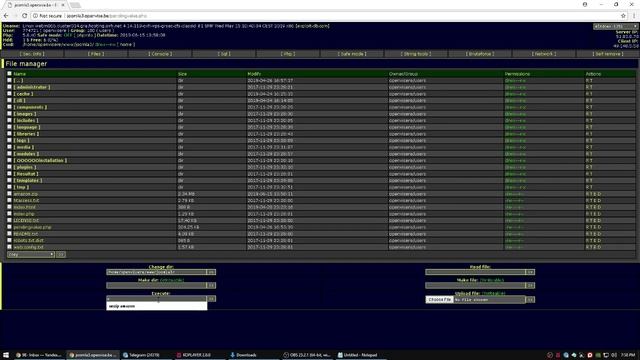Follow the home link in Cwd line
Image resolution: width=640 pixels, height=360 pixels.
126,44
